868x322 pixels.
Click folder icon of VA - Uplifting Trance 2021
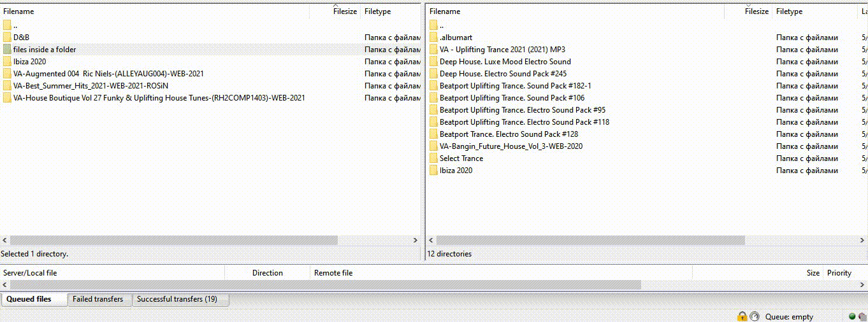coord(433,50)
